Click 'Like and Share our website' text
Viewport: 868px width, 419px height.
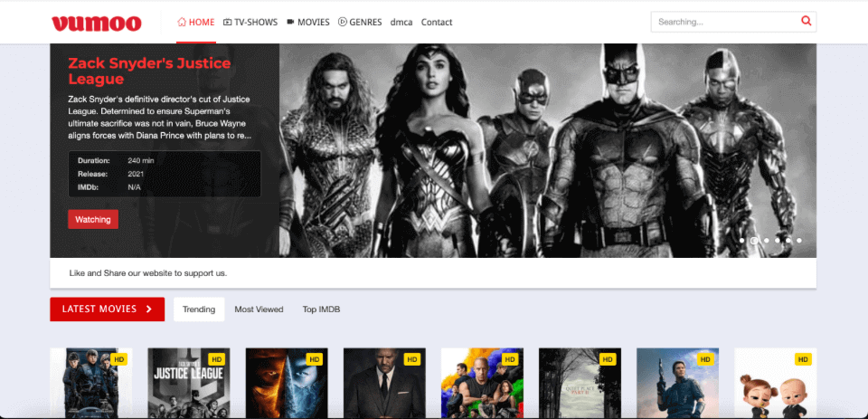coord(147,273)
